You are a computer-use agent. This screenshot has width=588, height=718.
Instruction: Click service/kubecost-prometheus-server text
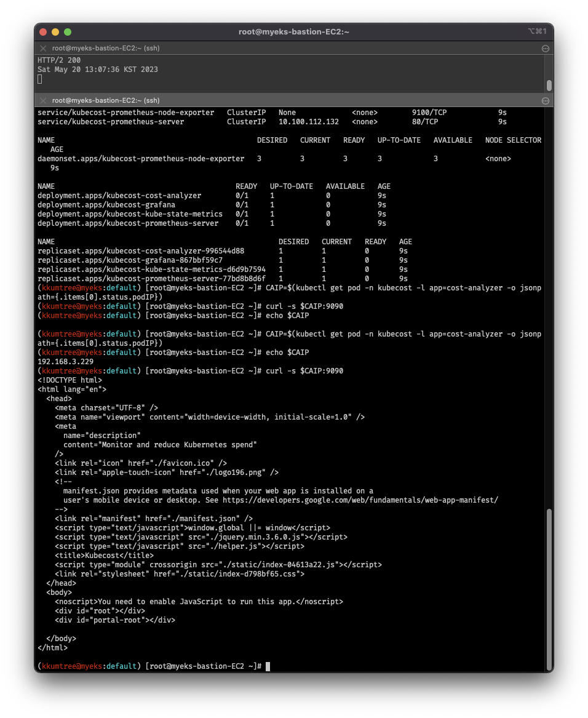point(111,122)
